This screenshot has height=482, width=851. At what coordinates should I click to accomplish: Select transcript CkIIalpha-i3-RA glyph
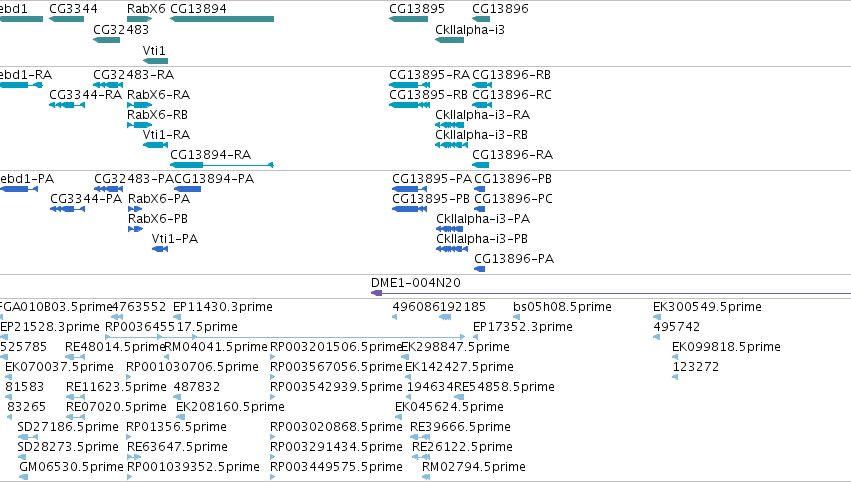click(449, 125)
